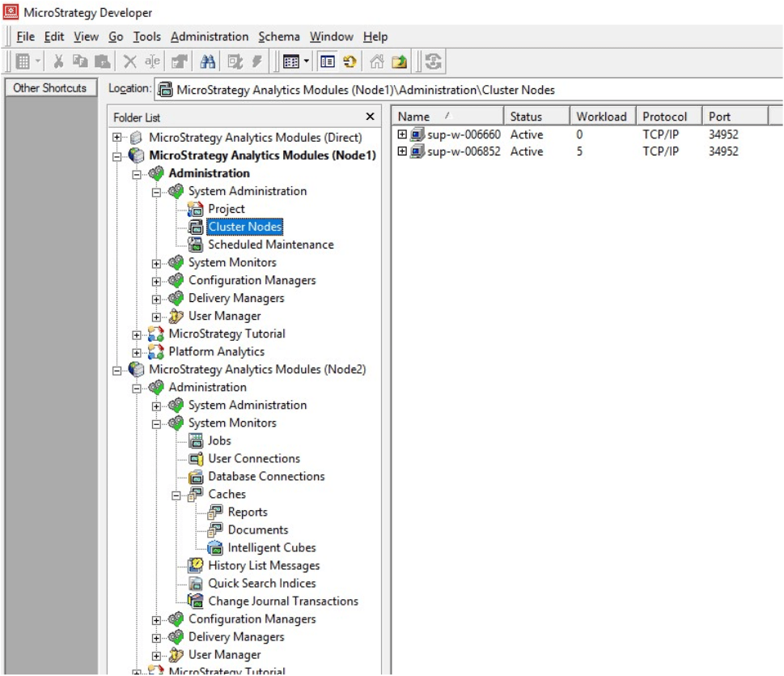The width and height of the screenshot is (784, 676).
Task: Select the Jobs monitor
Action: click(219, 441)
